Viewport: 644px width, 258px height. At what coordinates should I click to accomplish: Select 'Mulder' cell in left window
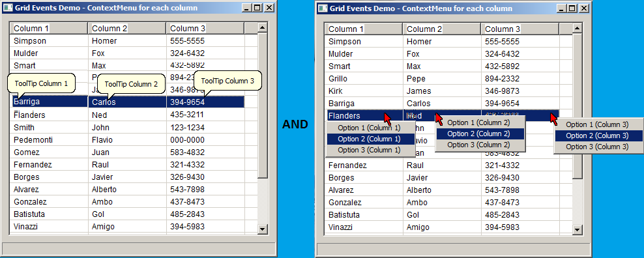click(x=49, y=53)
